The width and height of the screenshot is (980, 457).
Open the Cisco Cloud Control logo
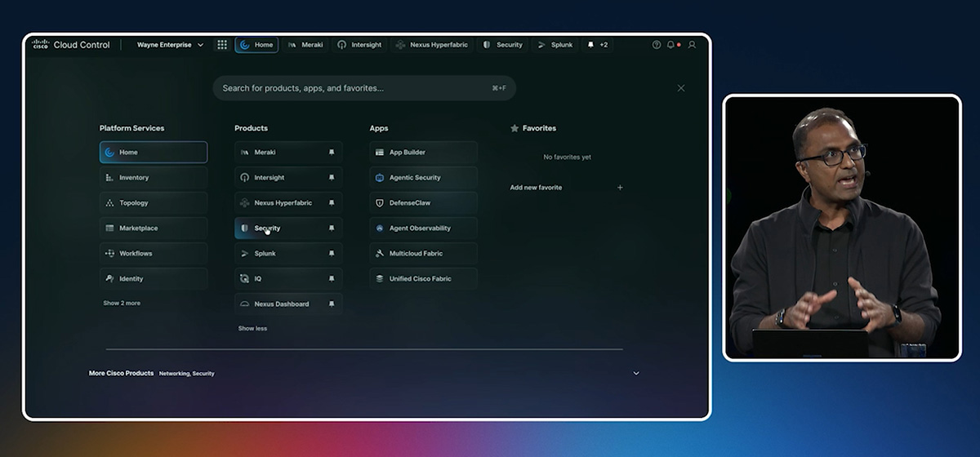point(71,45)
